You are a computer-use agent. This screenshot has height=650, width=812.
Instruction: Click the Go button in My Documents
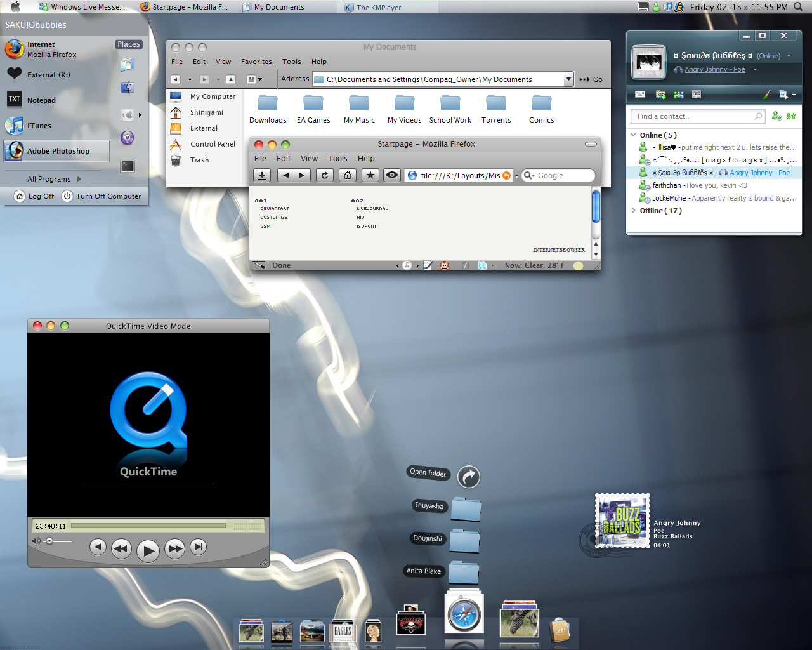tap(591, 79)
